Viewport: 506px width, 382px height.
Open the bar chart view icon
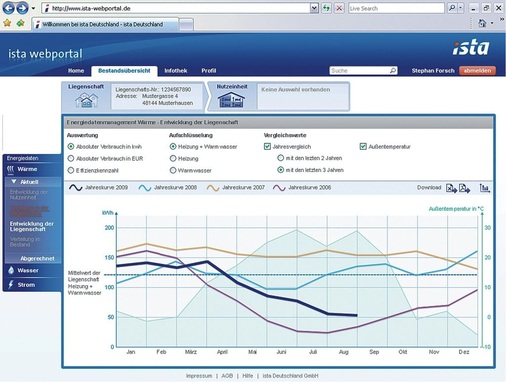[485, 188]
